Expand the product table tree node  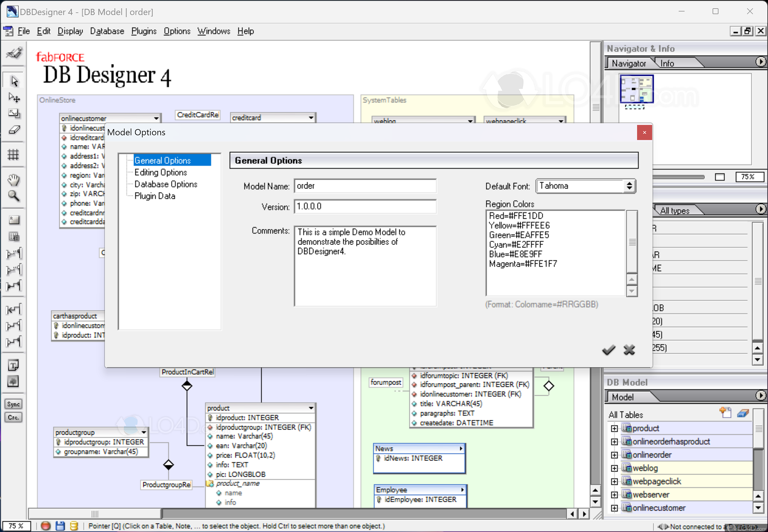614,428
